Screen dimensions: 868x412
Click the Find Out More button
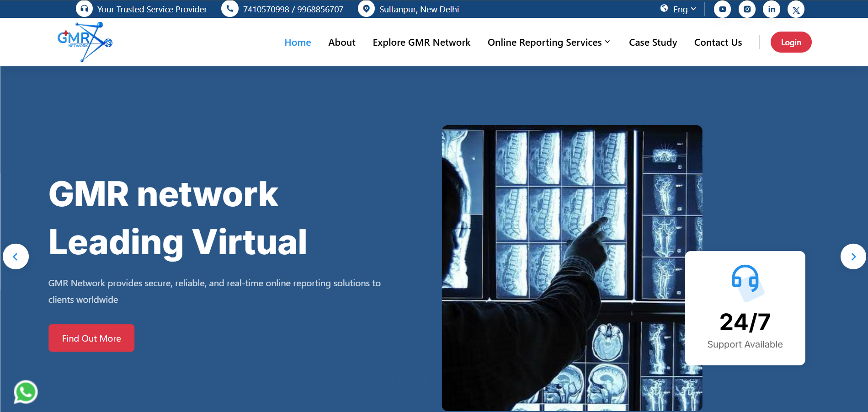(91, 338)
